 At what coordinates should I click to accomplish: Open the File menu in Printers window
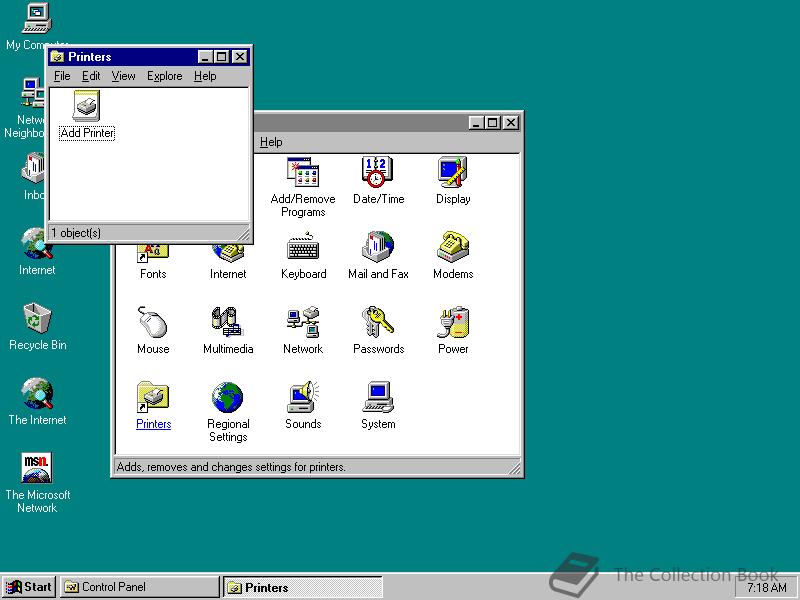coord(62,76)
